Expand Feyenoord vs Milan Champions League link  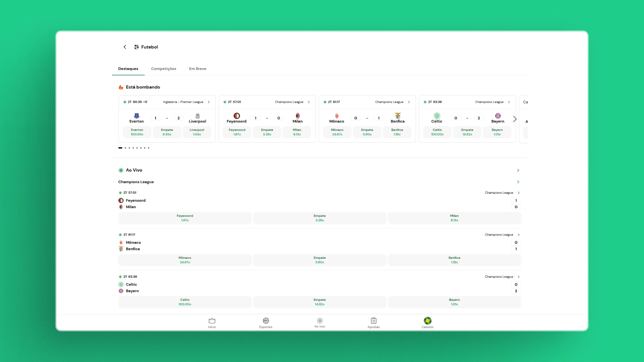point(518,192)
